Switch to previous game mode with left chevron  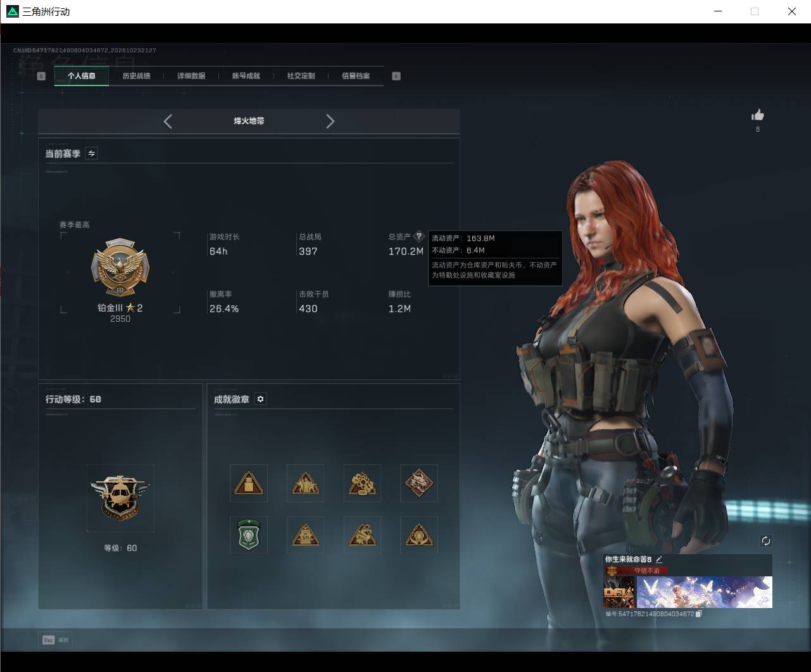click(x=168, y=122)
